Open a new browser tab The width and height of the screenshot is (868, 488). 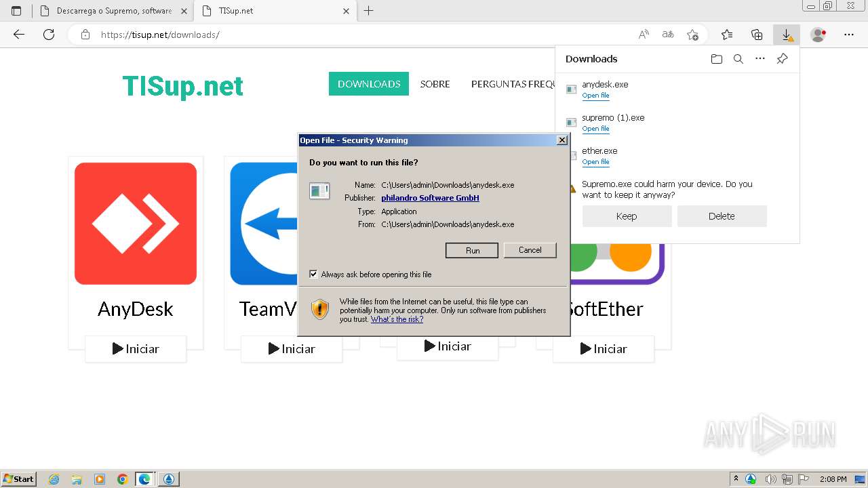[x=368, y=11]
